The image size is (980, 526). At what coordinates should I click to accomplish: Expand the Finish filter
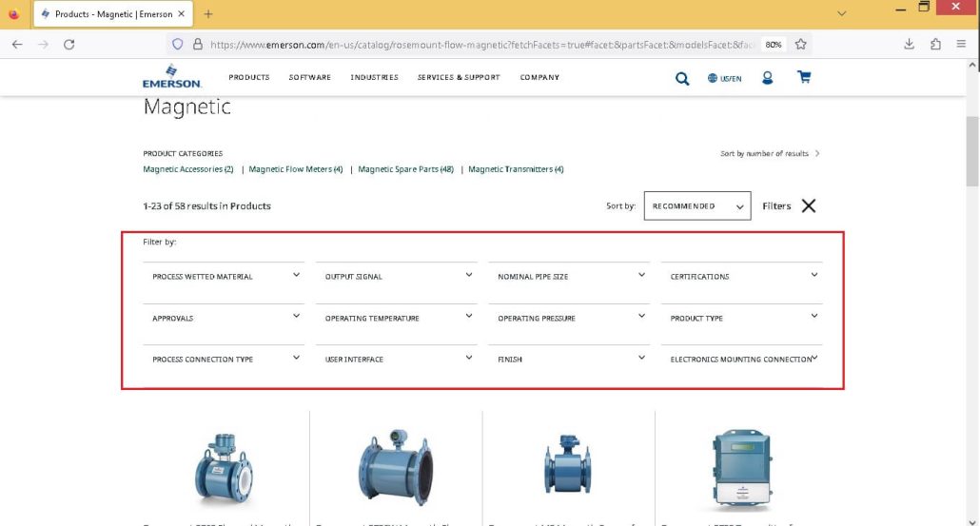[569, 360]
